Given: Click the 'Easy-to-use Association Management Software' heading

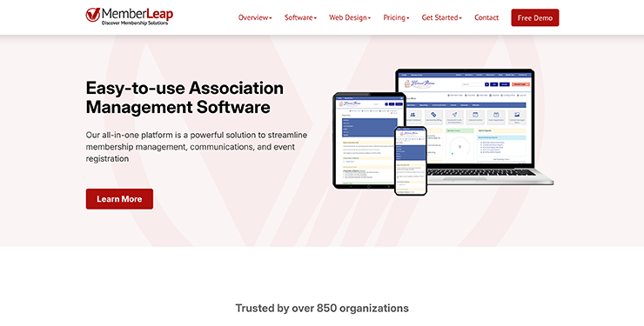Looking at the screenshot, I should 184,97.
